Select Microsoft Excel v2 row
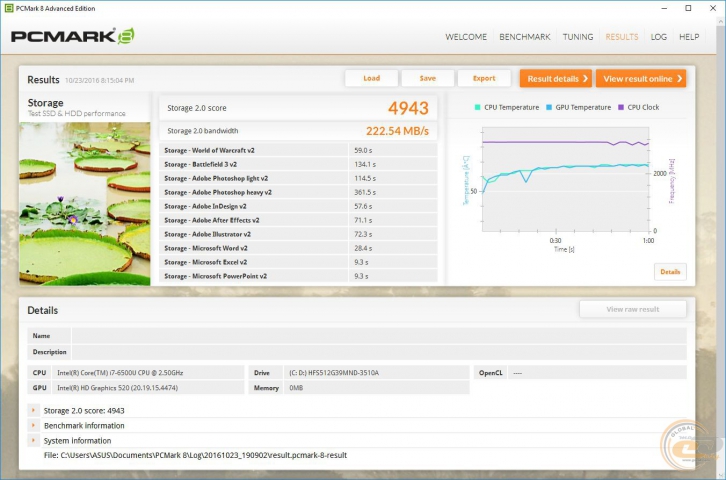Image resolution: width=726 pixels, height=480 pixels. 299,262
